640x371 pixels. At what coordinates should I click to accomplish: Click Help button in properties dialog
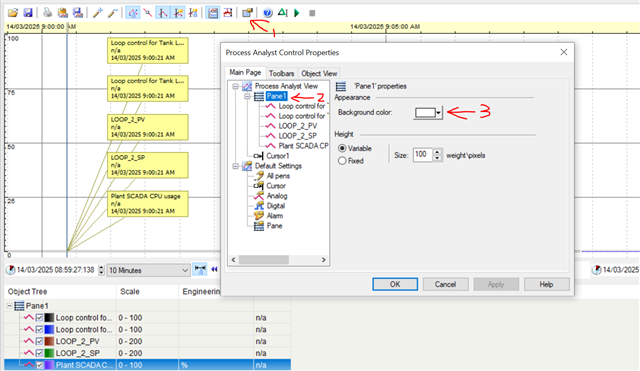coord(547,284)
